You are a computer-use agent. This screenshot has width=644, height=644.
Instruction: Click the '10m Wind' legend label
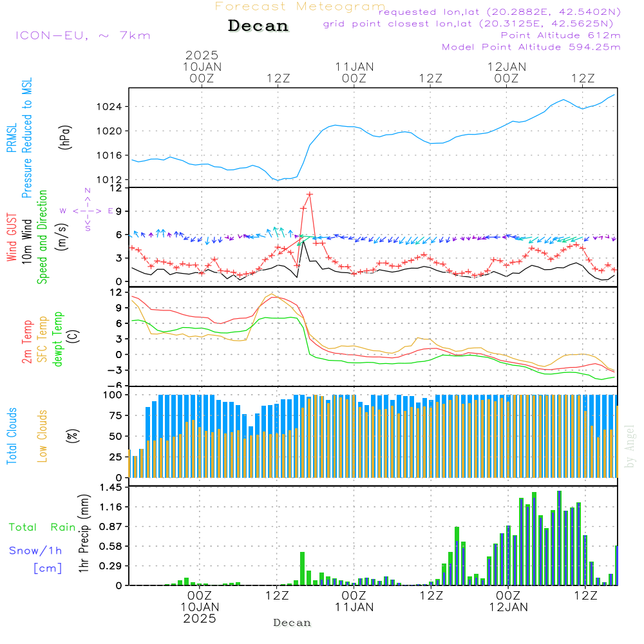pos(26,241)
